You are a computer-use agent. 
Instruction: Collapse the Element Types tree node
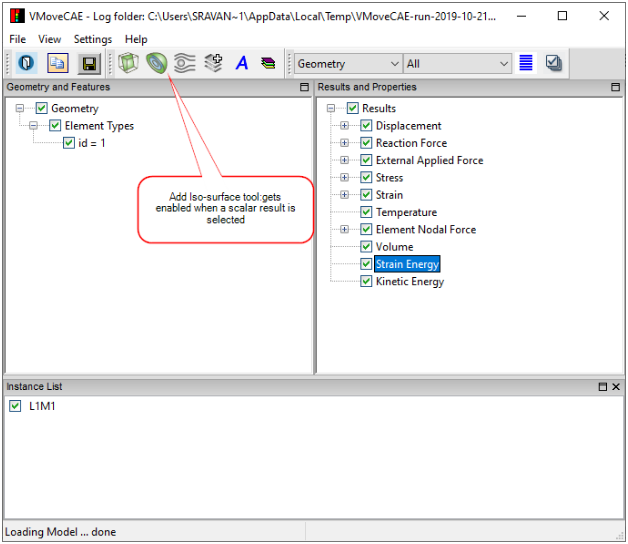[x=34, y=126]
